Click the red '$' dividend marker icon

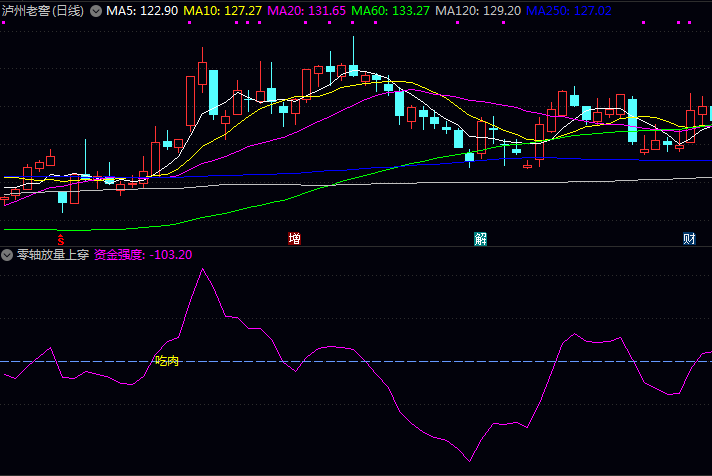(x=61, y=239)
